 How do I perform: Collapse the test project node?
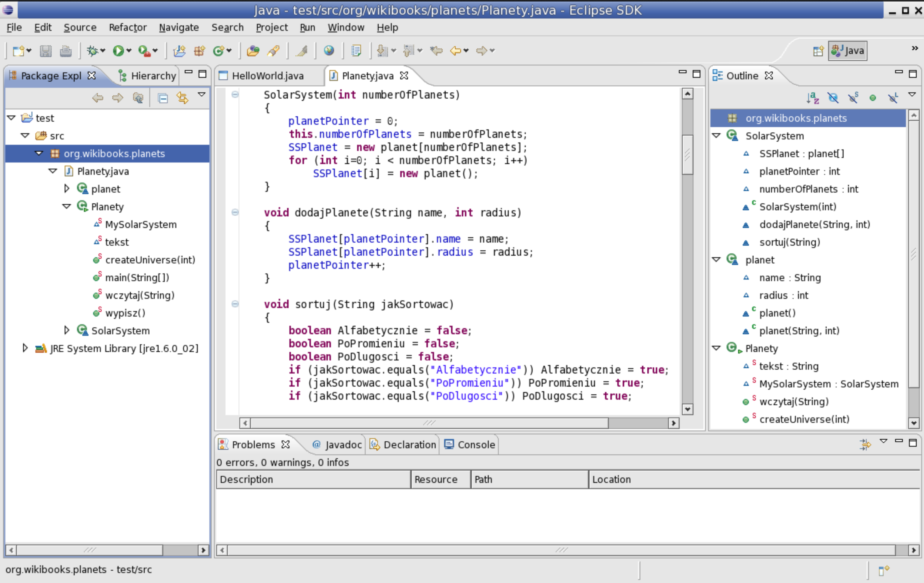12,117
